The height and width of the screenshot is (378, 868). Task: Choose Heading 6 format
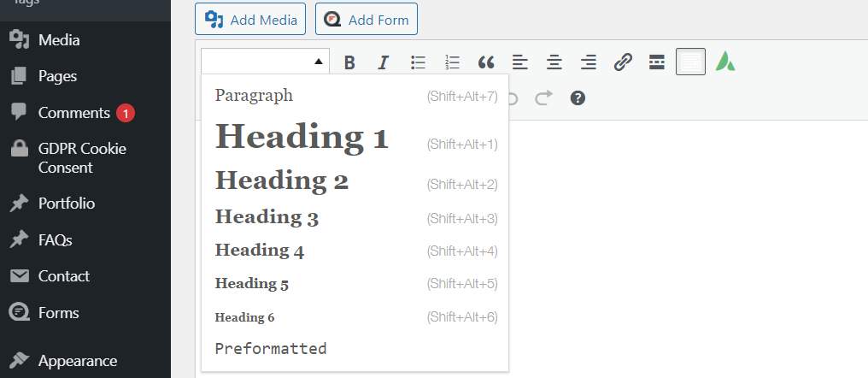pos(355,317)
